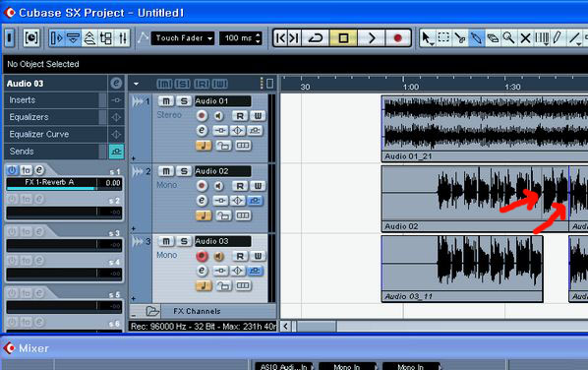The width and height of the screenshot is (588, 370).
Task: Open track list options arrow menu
Action: pos(136,84)
